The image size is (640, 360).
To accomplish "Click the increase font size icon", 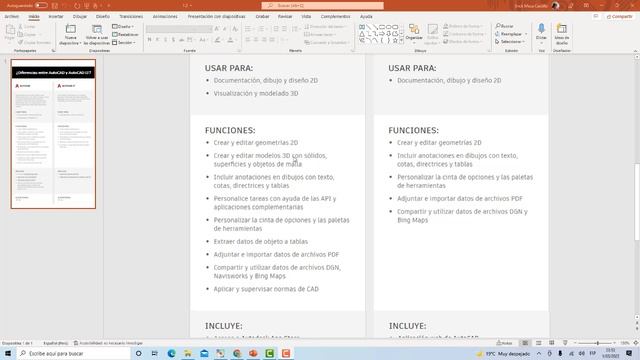I will pos(217,29).
